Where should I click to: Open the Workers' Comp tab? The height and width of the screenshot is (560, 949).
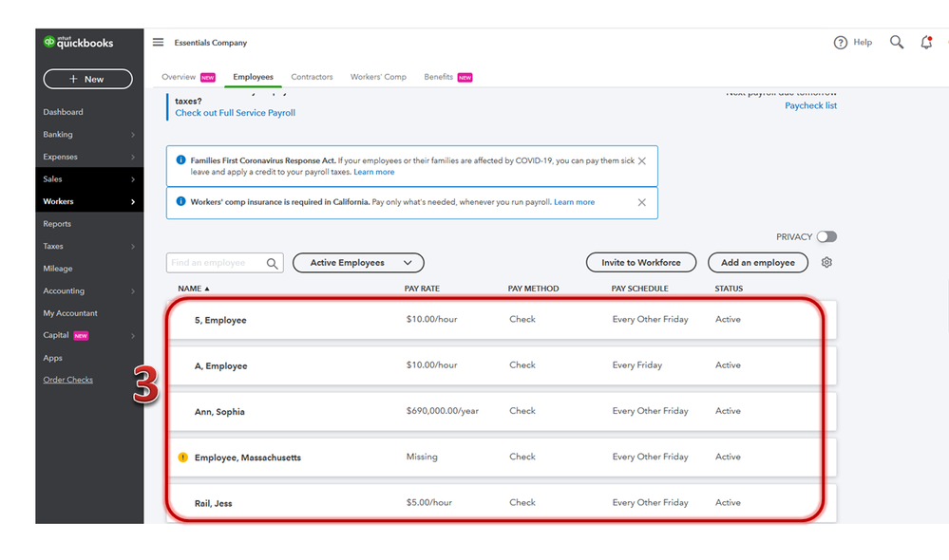[378, 77]
